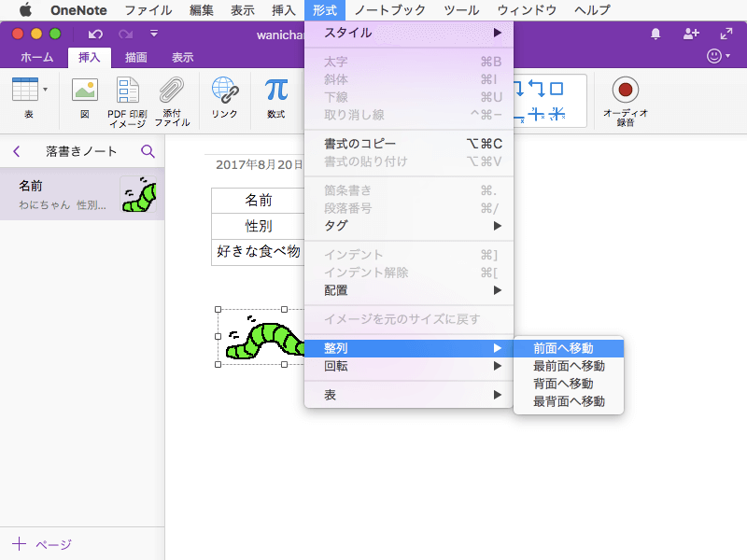The height and width of the screenshot is (560, 747).
Task: Open the Apple menu
Action: point(26,9)
